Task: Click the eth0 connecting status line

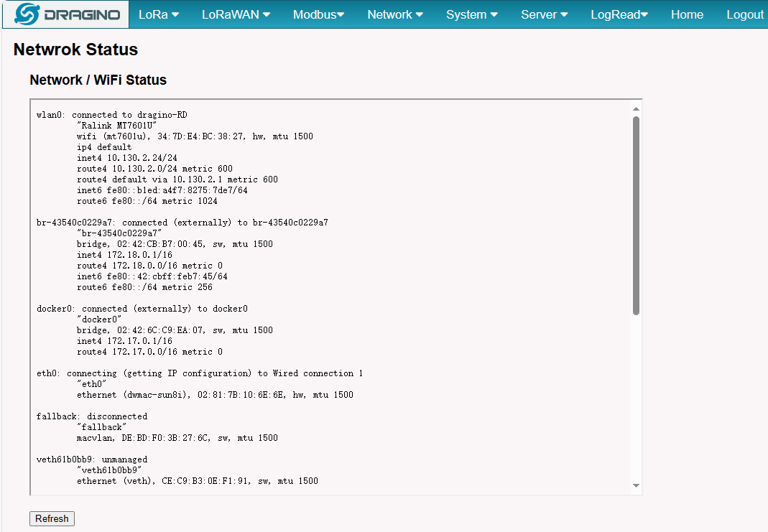Action: click(200, 373)
